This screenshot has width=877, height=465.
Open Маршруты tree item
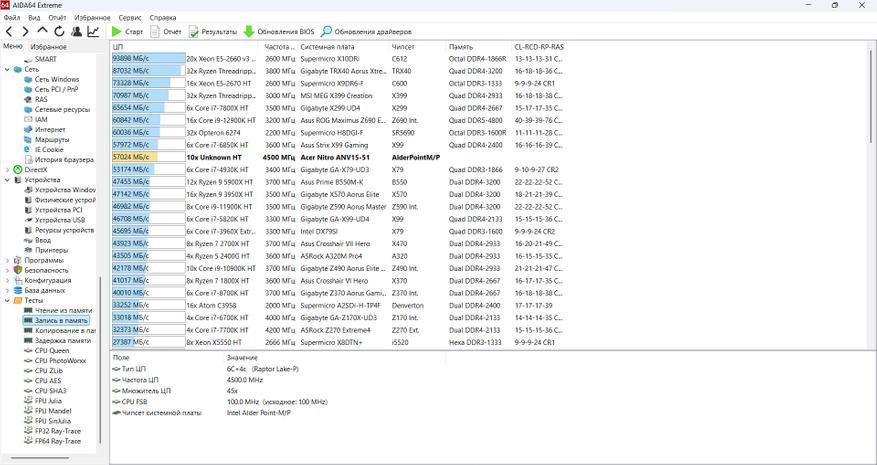[x=52, y=140]
